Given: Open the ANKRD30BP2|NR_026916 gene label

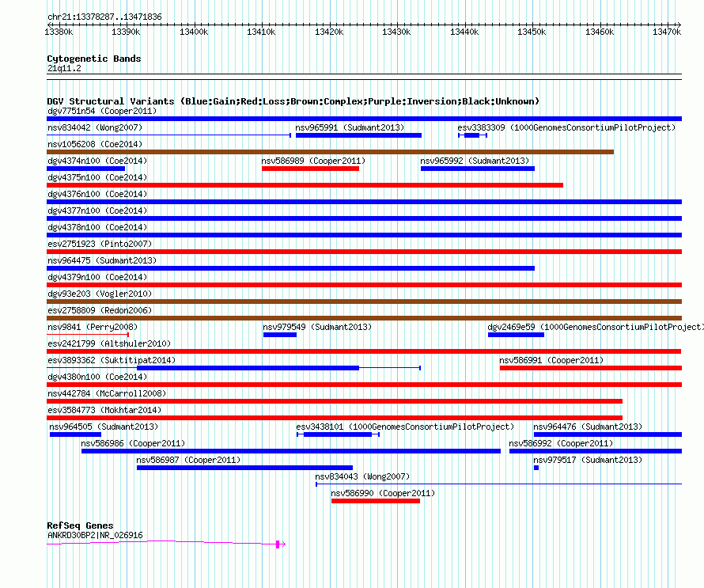Looking at the screenshot, I should pyautogui.click(x=95, y=535).
